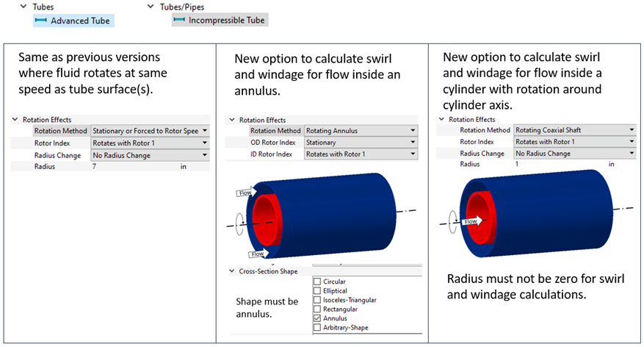Enable the Arbitrary-Shape checkbox
This screenshot has width=644, height=347.
(316, 328)
